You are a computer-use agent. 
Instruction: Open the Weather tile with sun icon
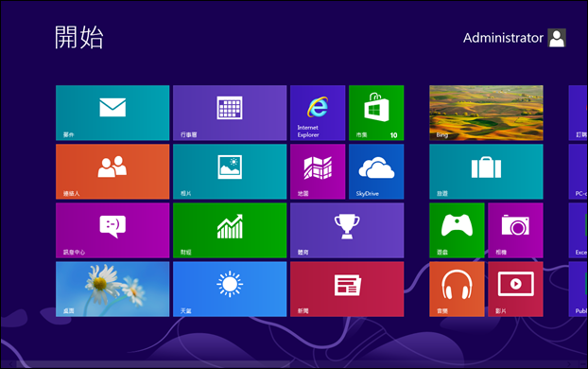(230, 289)
